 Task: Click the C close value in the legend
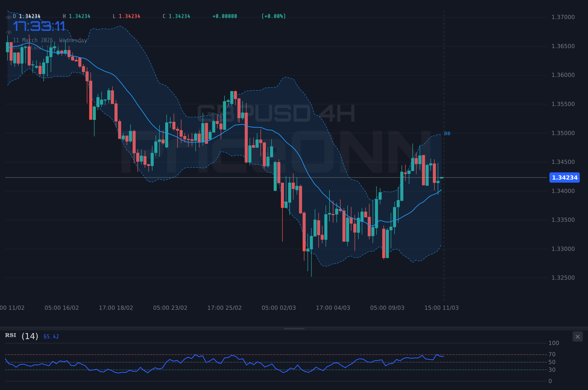pyautogui.click(x=176, y=16)
